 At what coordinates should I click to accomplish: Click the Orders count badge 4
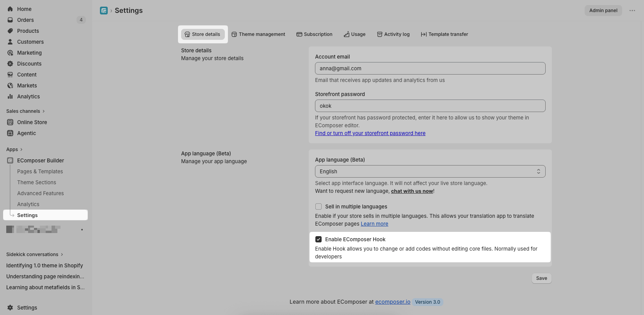[81, 20]
